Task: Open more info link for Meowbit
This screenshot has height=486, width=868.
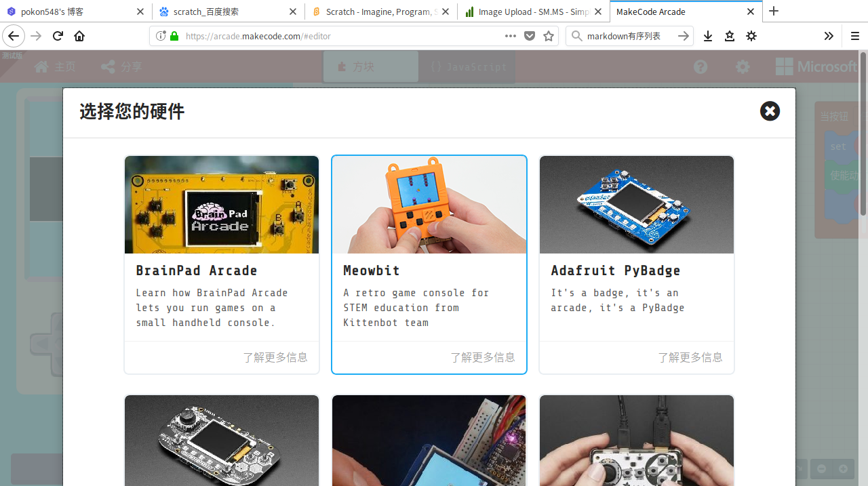Action: click(x=483, y=357)
